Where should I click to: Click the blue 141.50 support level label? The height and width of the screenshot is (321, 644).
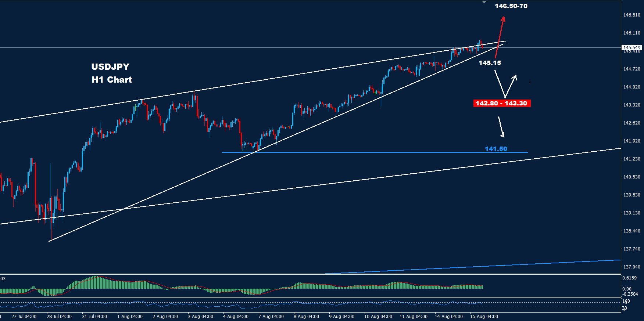496,149
